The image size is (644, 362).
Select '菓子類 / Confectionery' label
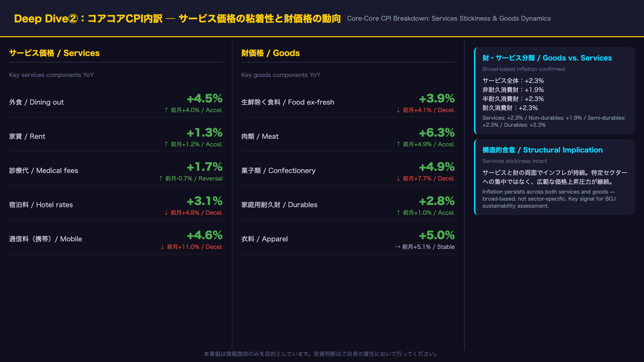point(278,170)
